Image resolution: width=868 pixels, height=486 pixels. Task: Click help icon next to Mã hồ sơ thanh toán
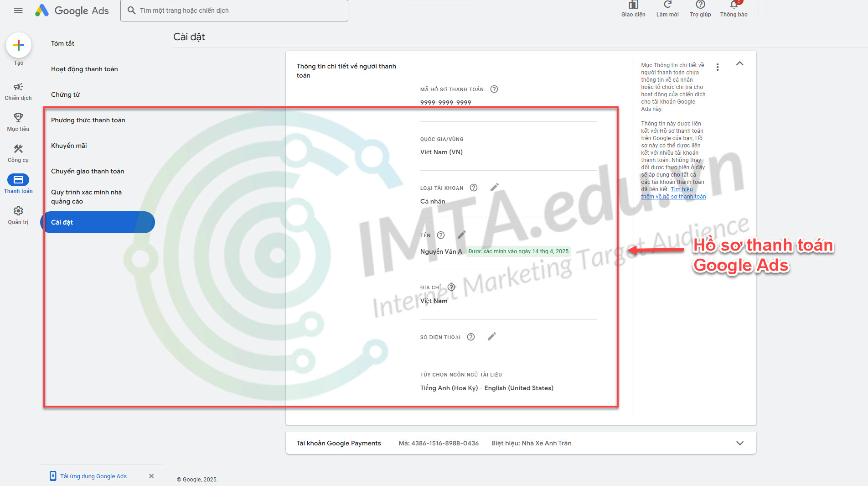[494, 89]
